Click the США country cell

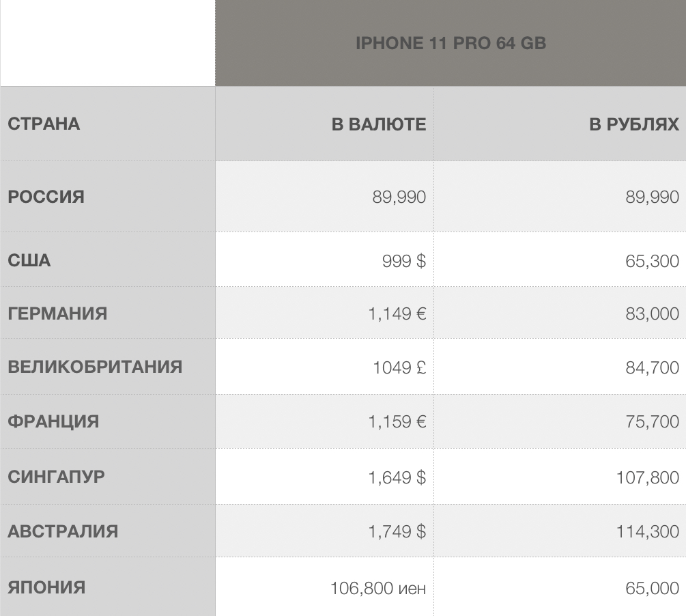(29, 260)
